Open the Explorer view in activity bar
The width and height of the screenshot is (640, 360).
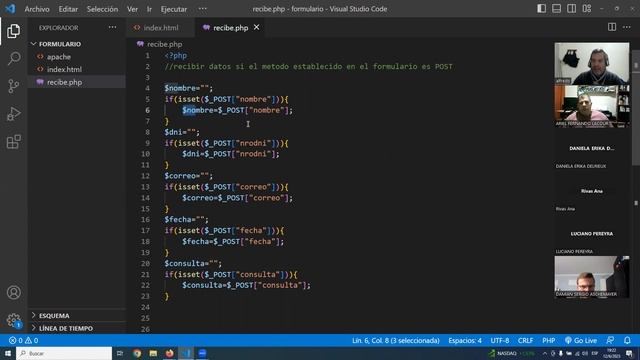pyautogui.click(x=13, y=31)
